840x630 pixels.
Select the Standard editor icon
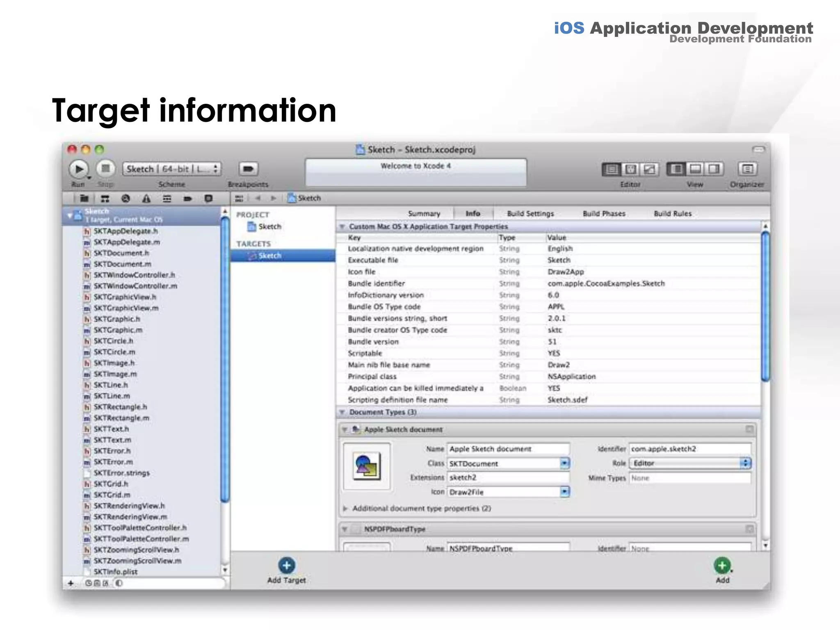coord(612,169)
